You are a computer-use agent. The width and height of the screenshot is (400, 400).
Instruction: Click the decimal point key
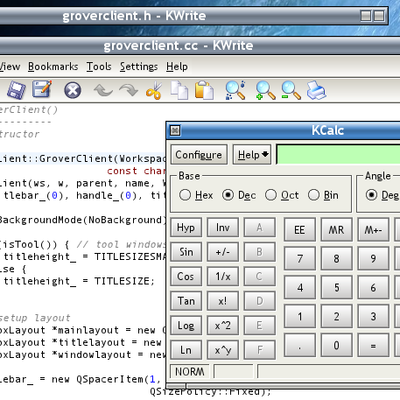click(x=300, y=345)
